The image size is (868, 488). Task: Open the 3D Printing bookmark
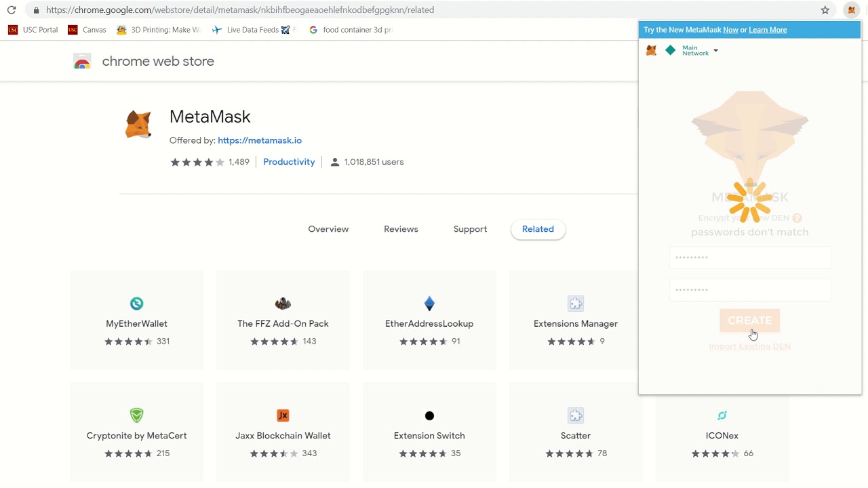(x=159, y=30)
